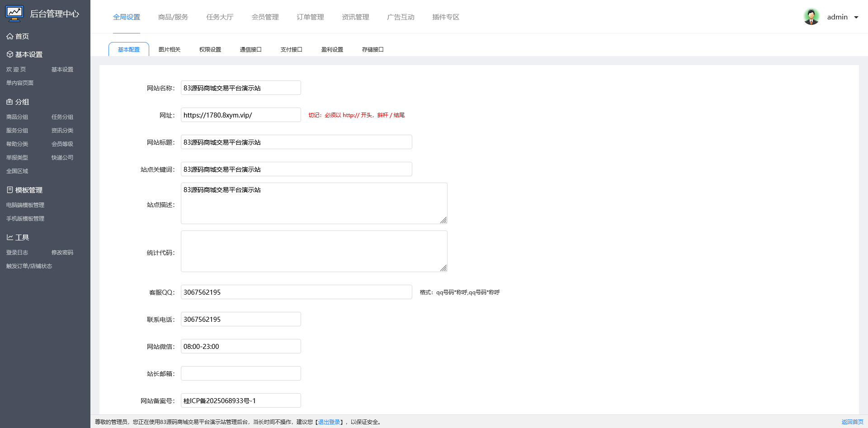Click the 站点关键词 input field
This screenshot has height=428, width=868.
[297, 169]
